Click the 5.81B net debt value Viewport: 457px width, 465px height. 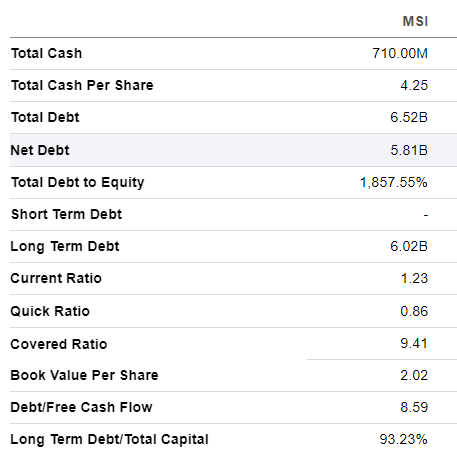tap(409, 150)
